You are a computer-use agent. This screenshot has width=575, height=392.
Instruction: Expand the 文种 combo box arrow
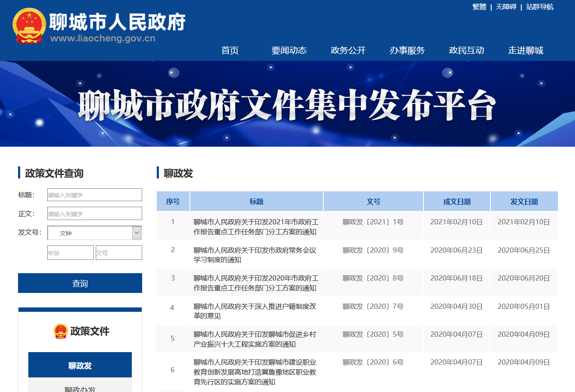click(x=137, y=232)
